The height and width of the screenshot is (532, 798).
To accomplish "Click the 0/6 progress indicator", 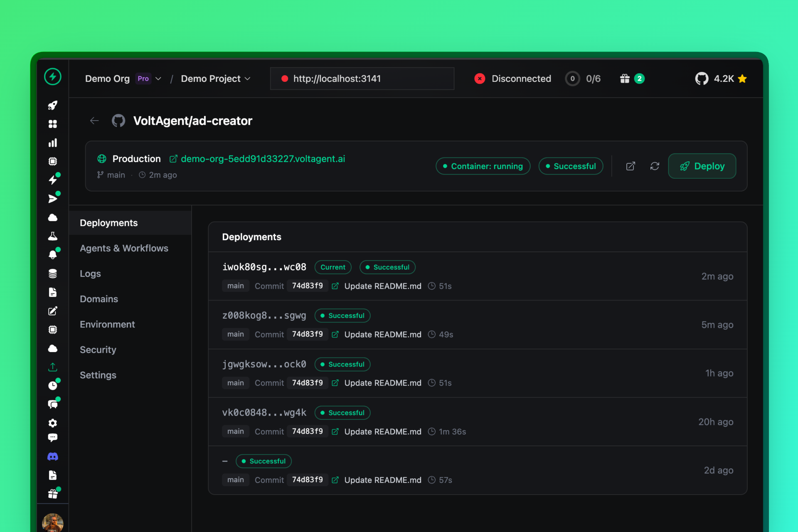I will coord(584,78).
